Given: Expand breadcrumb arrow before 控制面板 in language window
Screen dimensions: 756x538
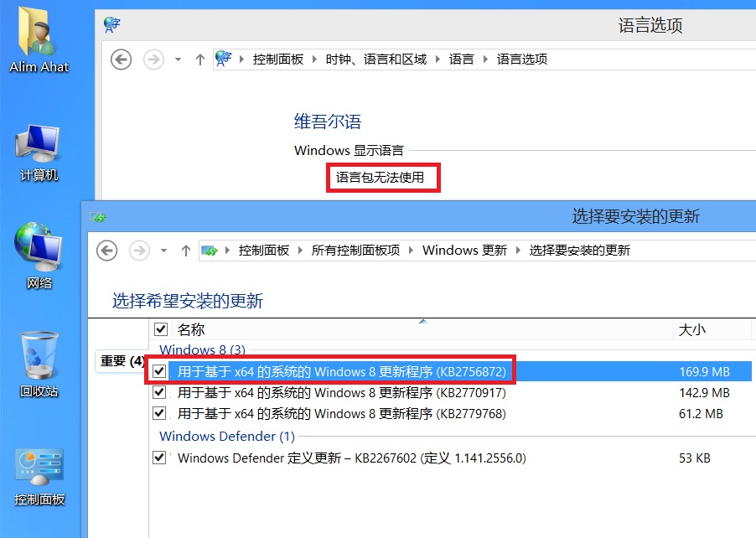Looking at the screenshot, I should click(x=242, y=59).
